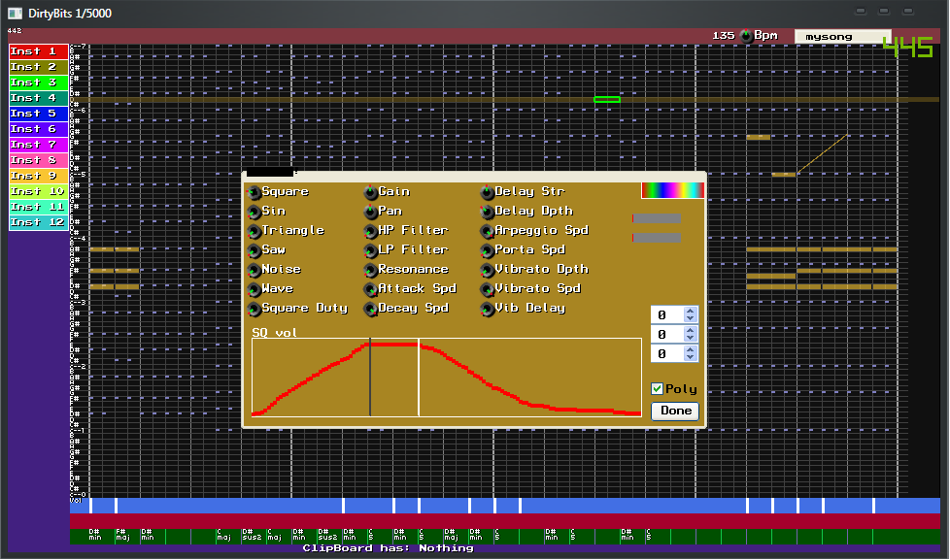Click the Resonance knob

pos(370,270)
